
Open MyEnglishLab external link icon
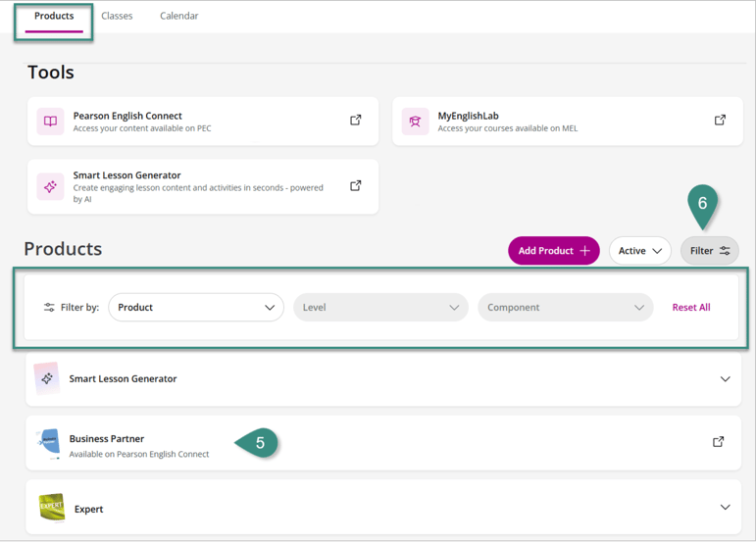point(720,121)
